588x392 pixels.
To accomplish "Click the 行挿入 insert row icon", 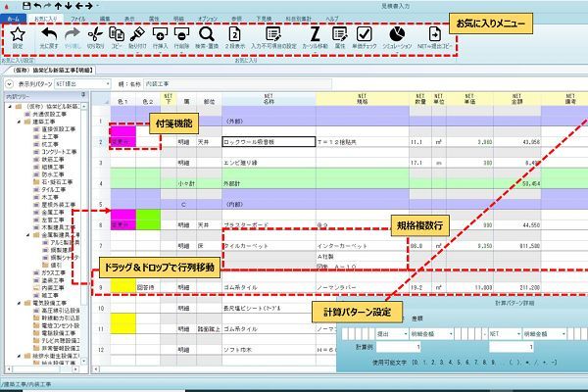I will pos(162,38).
